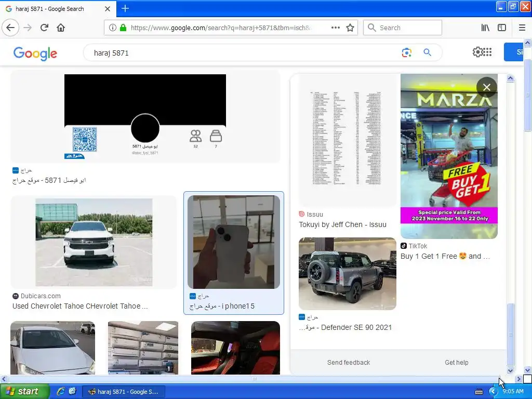The width and height of the screenshot is (532, 399).
Task: Open 'Used Chevrolet Tahoe' Dubicars link
Action: pos(80,306)
